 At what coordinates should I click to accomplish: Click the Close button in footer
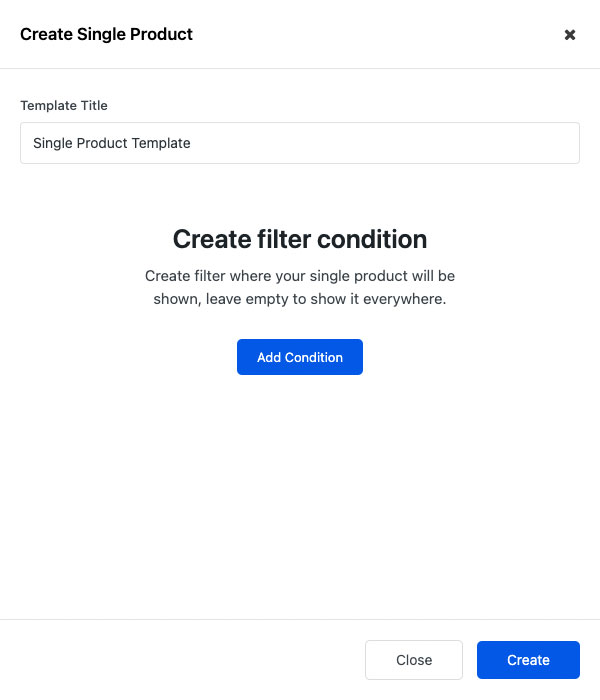tap(414, 660)
